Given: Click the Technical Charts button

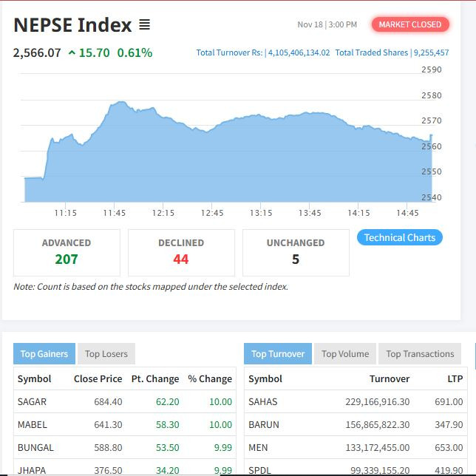Looking at the screenshot, I should (399, 237).
